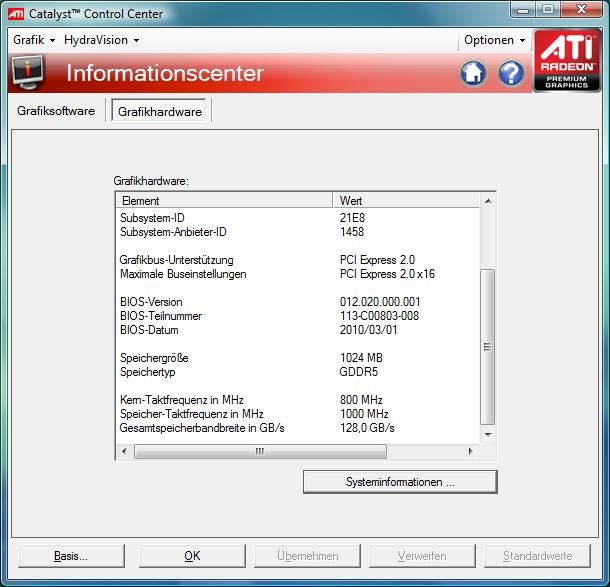Select the BIOS-Version row
The image size is (610, 587).
pos(298,302)
